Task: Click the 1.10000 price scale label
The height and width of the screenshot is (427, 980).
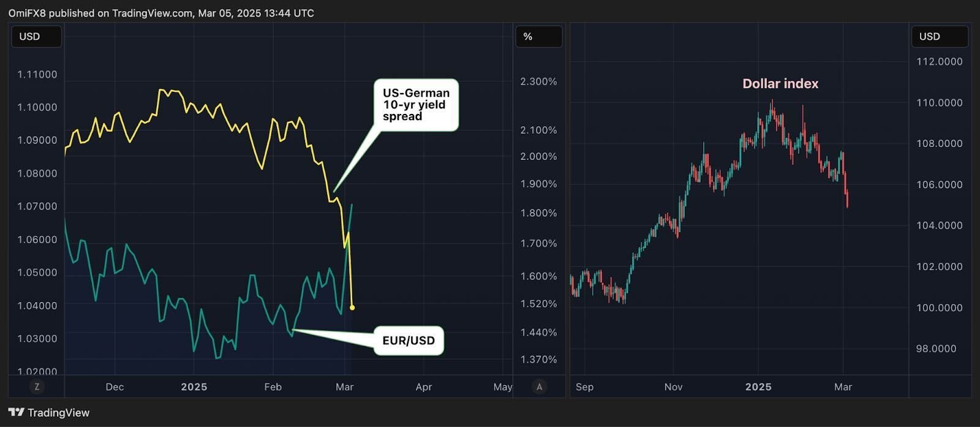Action: (37, 107)
